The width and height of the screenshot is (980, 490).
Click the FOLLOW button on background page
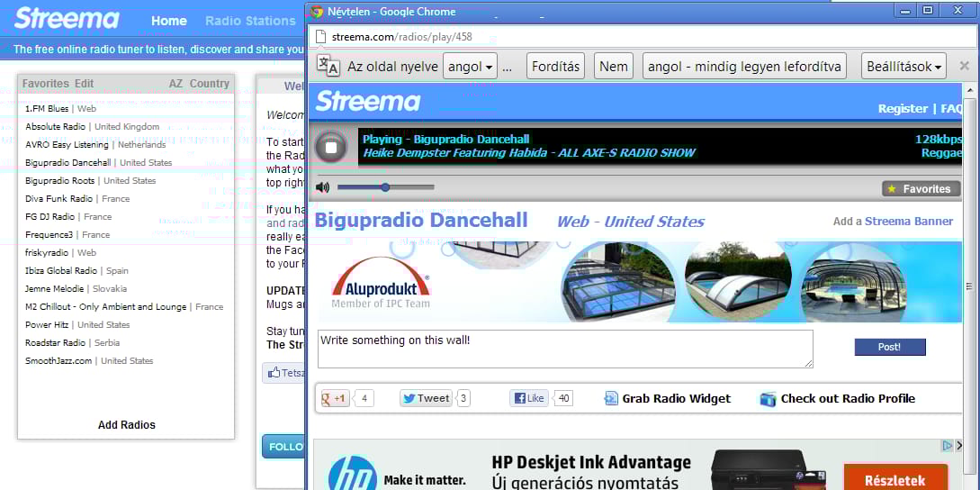tap(283, 447)
